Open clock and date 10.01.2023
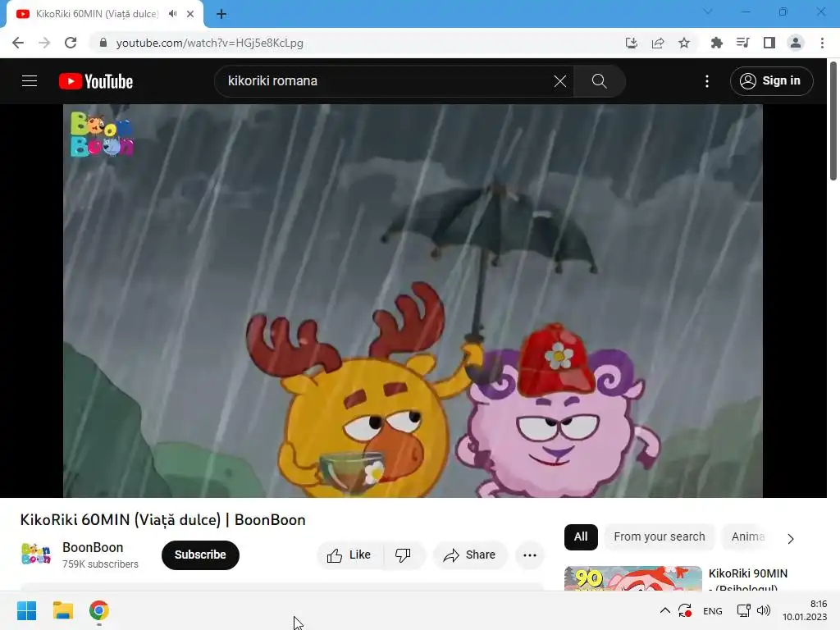Viewport: 840px width, 630px height. click(805, 610)
